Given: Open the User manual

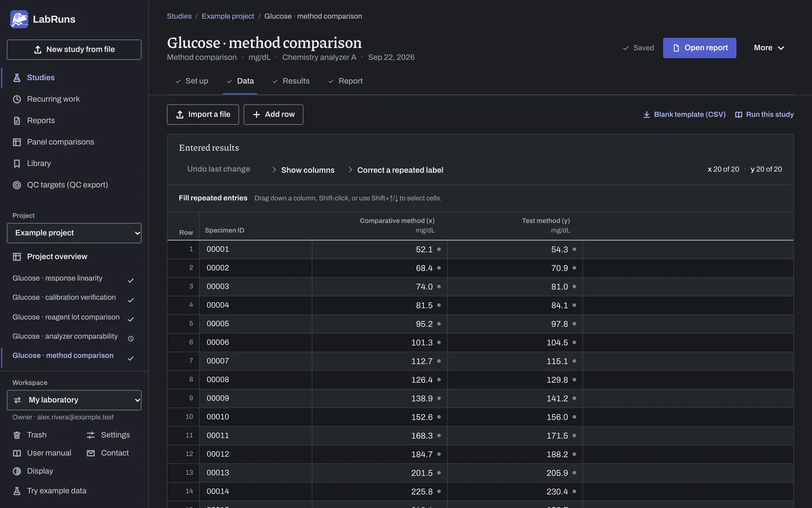Looking at the screenshot, I should click(42, 453).
